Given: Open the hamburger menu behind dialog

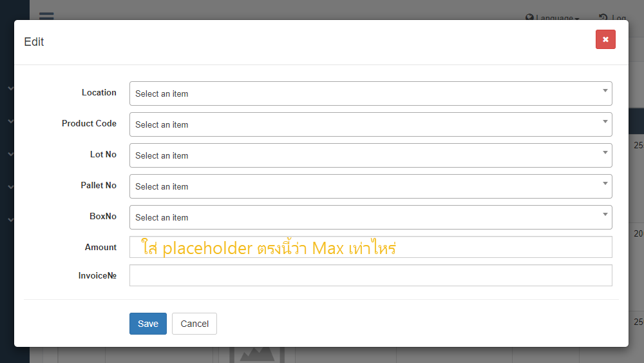Looking at the screenshot, I should [46, 15].
